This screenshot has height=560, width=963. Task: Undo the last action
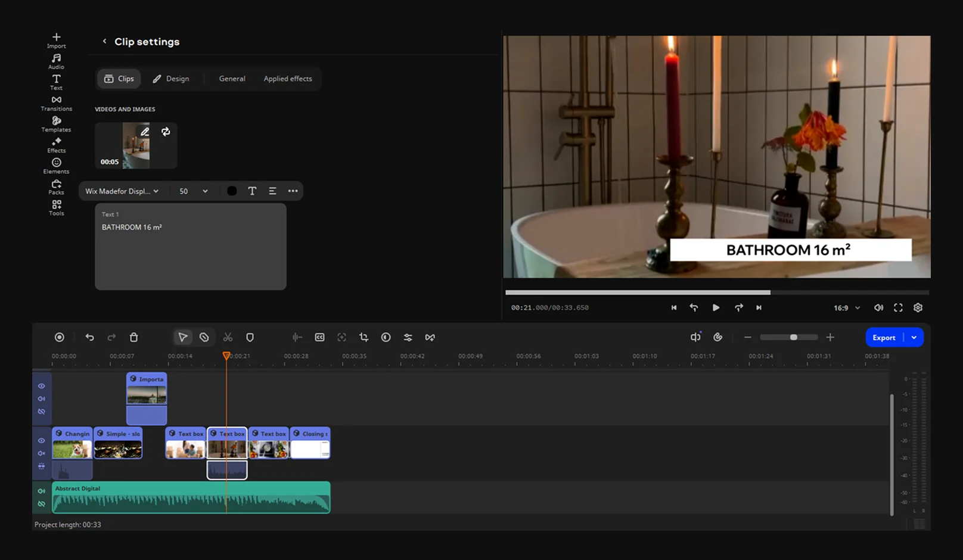pos(89,337)
